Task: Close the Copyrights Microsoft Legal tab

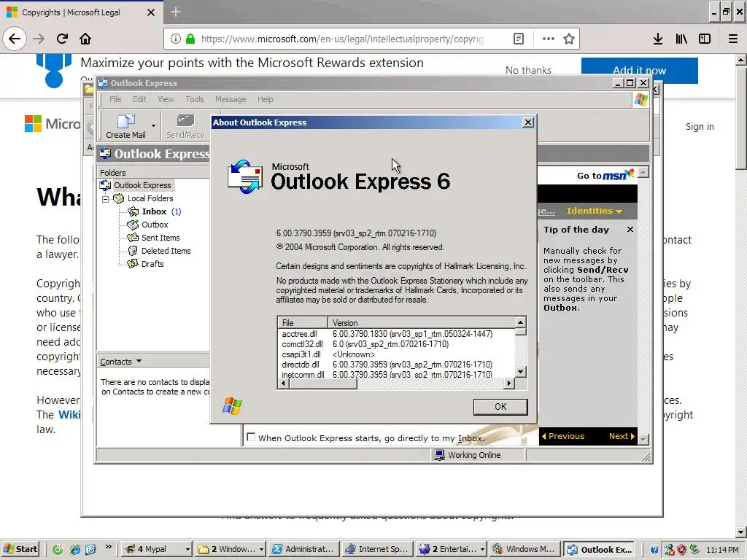Action: coord(151,12)
